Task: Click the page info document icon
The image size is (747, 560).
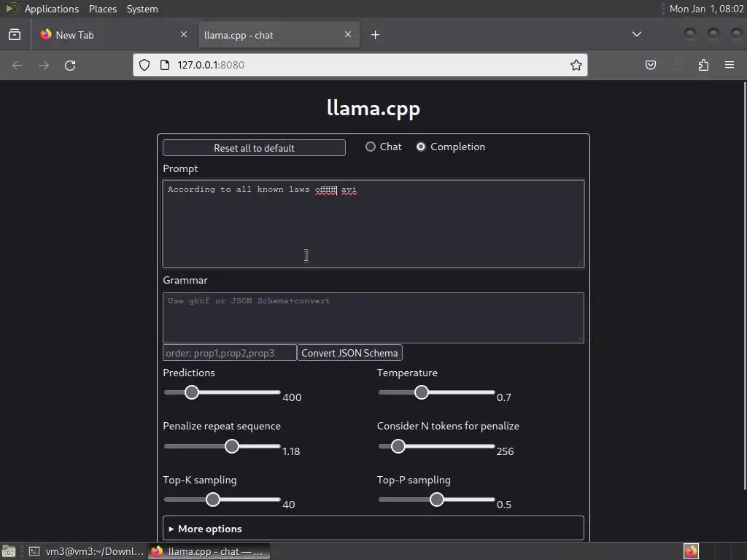Action: click(165, 65)
